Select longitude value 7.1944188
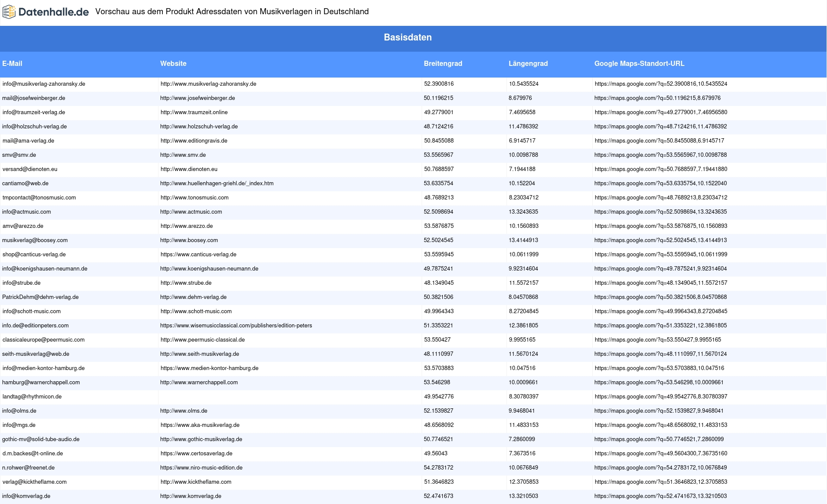 (x=522, y=169)
